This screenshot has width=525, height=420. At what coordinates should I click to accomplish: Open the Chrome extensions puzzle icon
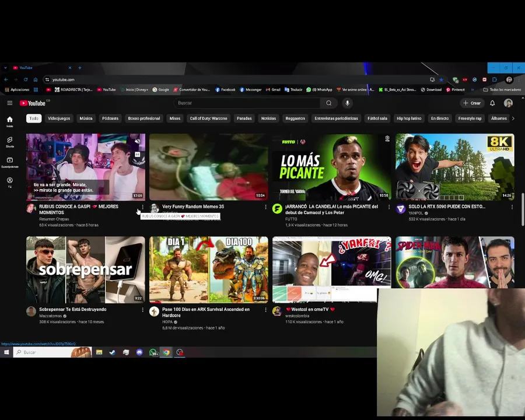[x=495, y=79]
